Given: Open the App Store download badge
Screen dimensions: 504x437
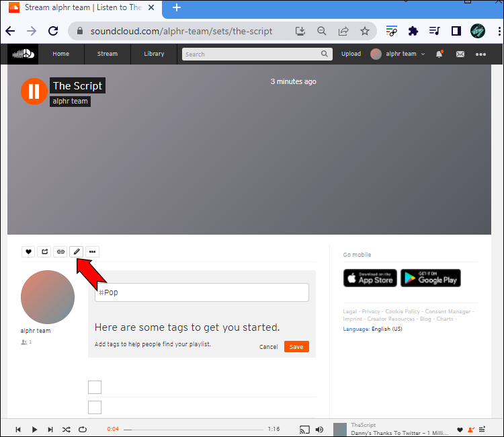Looking at the screenshot, I should (x=370, y=278).
